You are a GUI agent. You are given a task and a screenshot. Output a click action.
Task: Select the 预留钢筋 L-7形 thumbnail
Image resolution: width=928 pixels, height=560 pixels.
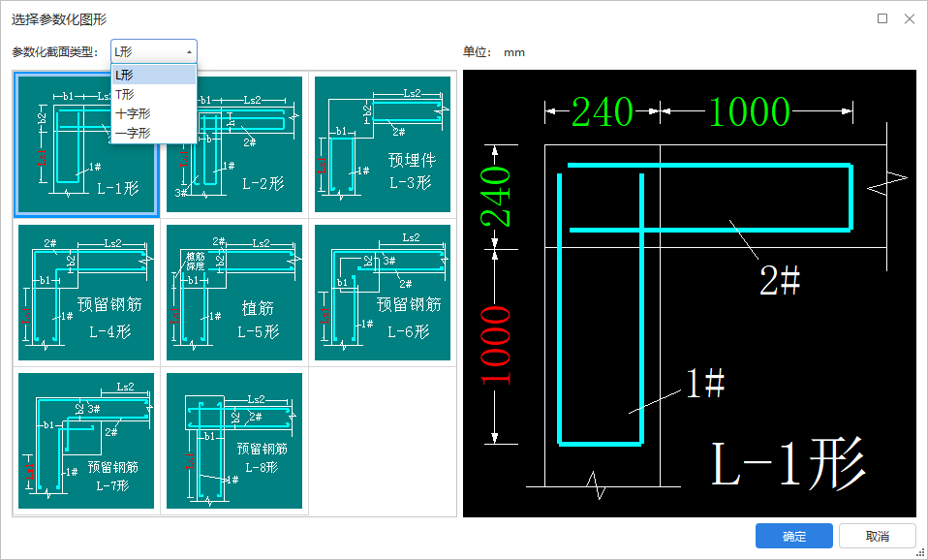click(86, 441)
